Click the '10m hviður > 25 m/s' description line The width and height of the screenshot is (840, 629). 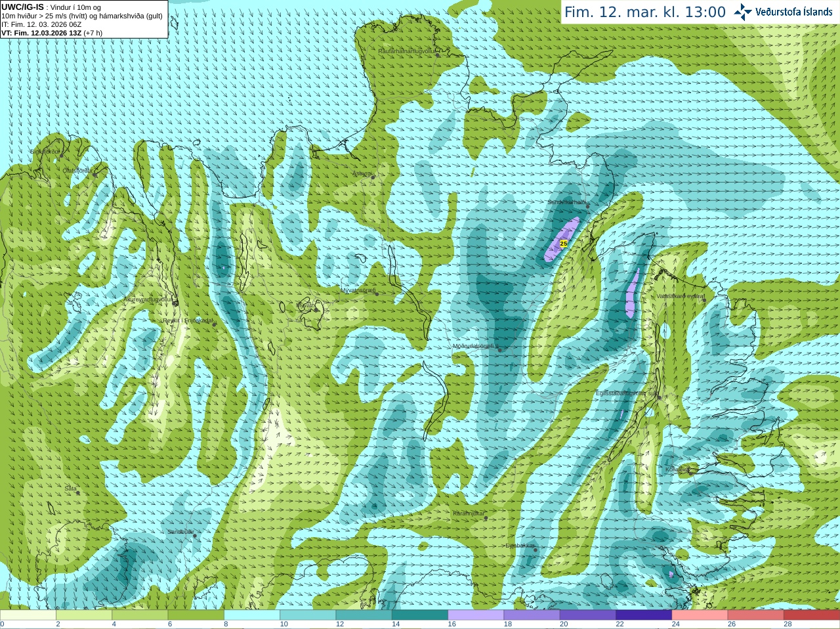(82, 16)
